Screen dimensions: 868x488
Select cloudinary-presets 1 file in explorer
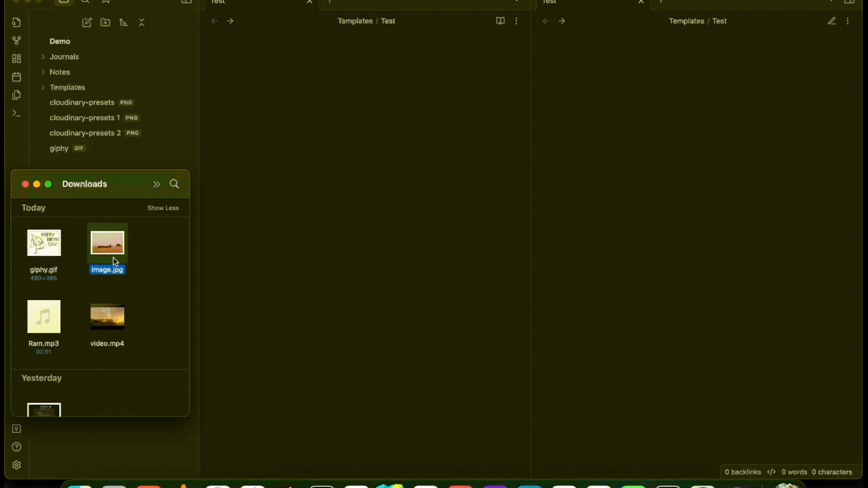tap(85, 117)
